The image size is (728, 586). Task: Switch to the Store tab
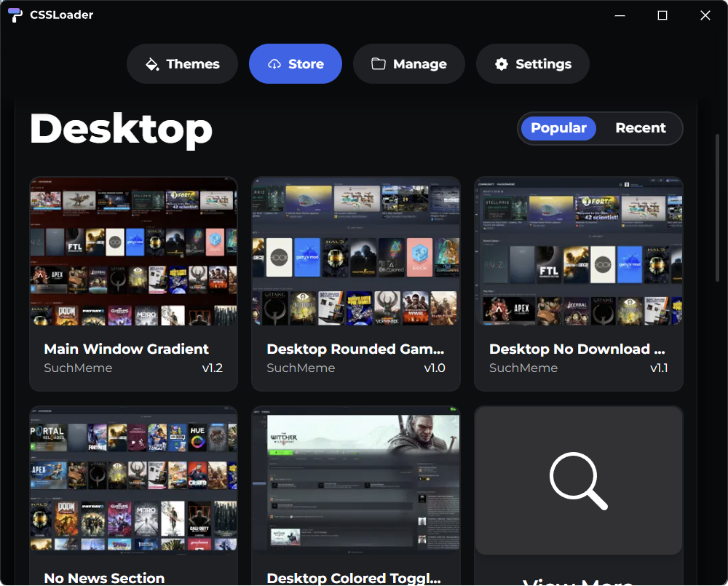click(x=296, y=63)
